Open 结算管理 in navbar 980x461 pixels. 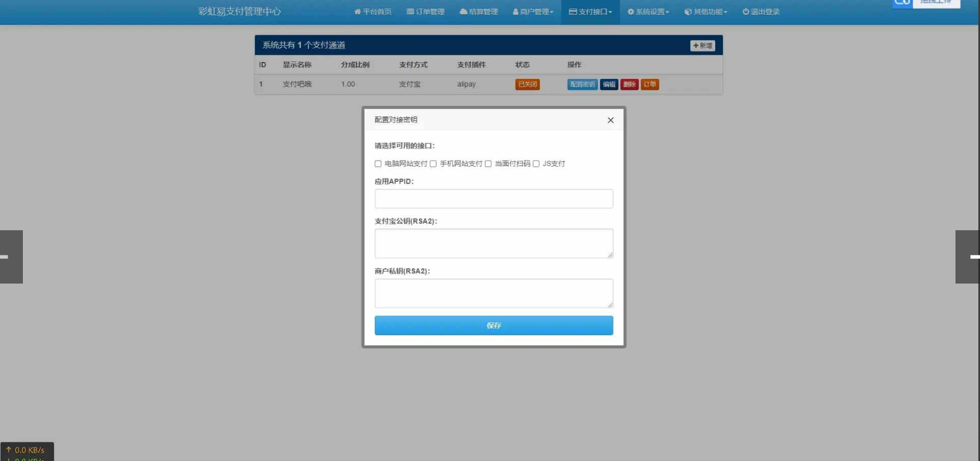(478, 11)
